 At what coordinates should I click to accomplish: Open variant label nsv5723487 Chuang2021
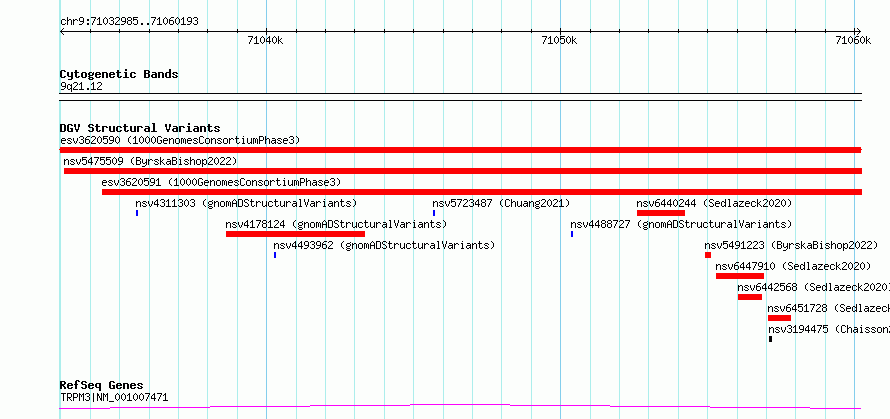(501, 203)
